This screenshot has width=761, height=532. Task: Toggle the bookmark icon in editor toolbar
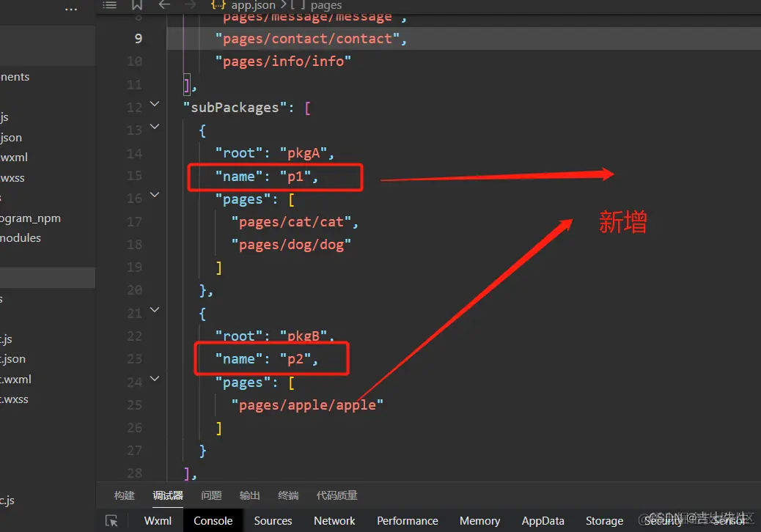click(137, 5)
